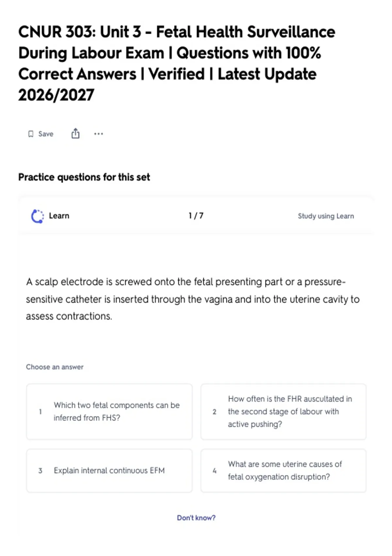
Task: Select answer 1 about FHS fetal components
Action: click(109, 412)
